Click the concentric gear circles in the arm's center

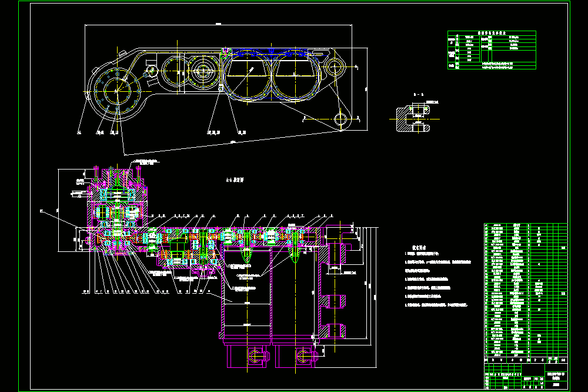[x=203, y=71]
